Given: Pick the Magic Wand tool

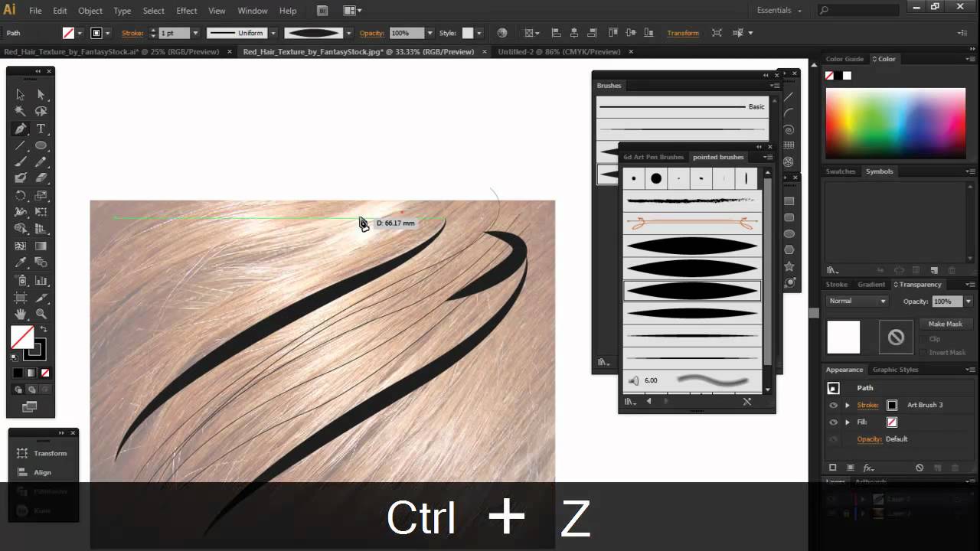Looking at the screenshot, I should (21, 112).
